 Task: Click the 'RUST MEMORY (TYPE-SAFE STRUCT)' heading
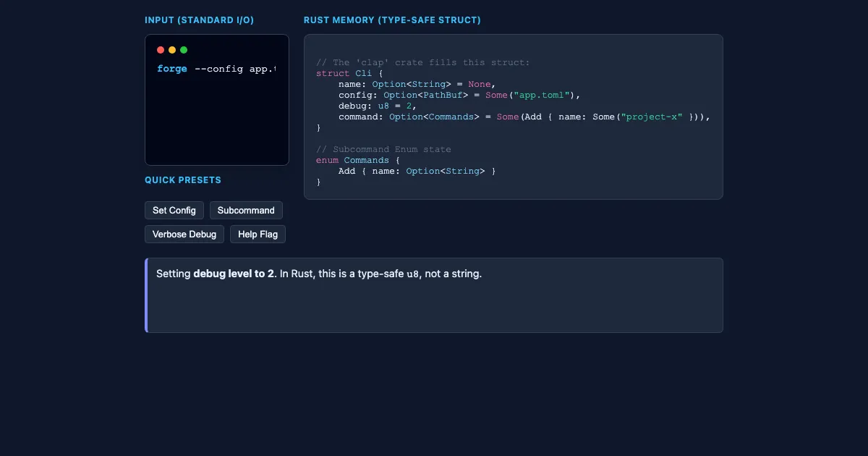point(392,20)
